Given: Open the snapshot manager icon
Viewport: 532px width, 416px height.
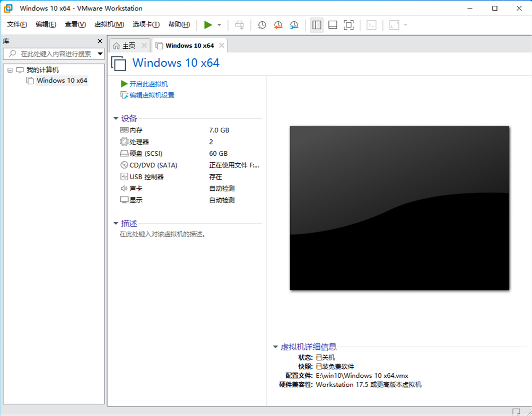Looking at the screenshot, I should tap(295, 25).
